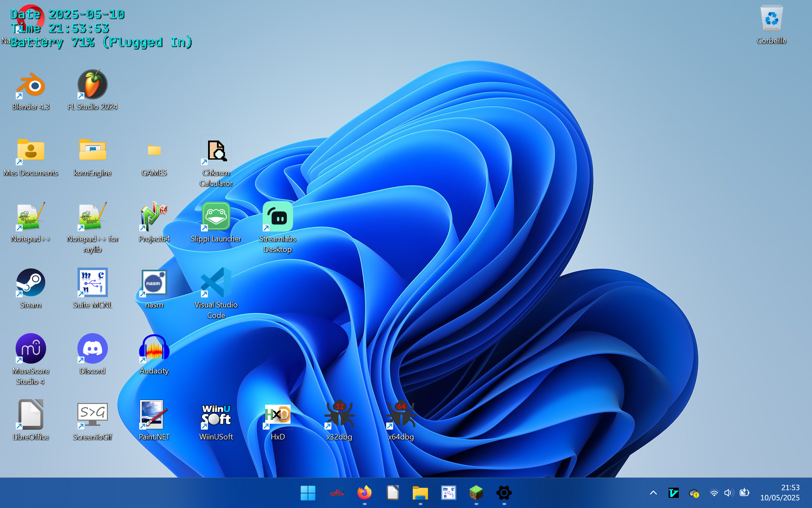Viewport: 812px width, 508px height.
Task: Switch to Firefox in the taskbar
Action: coord(365,493)
